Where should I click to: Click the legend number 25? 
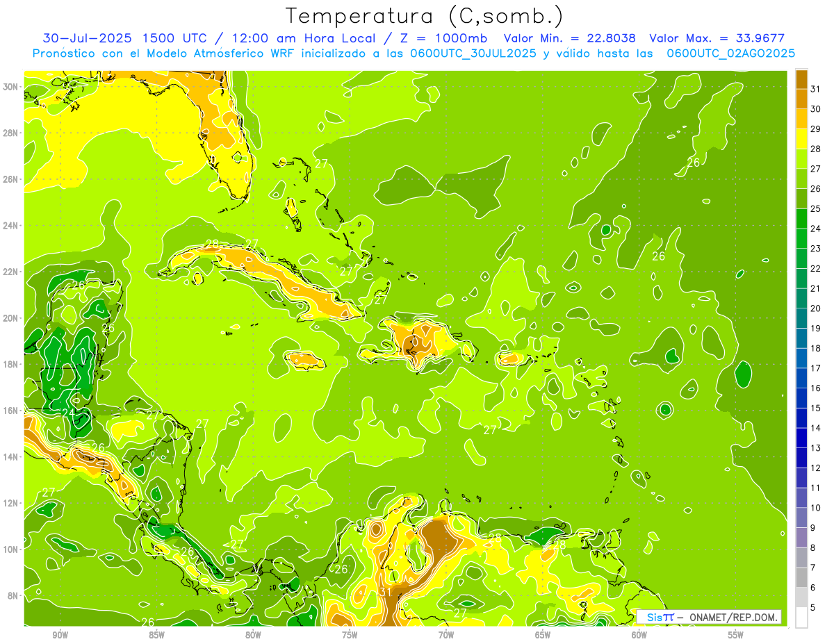point(815,208)
